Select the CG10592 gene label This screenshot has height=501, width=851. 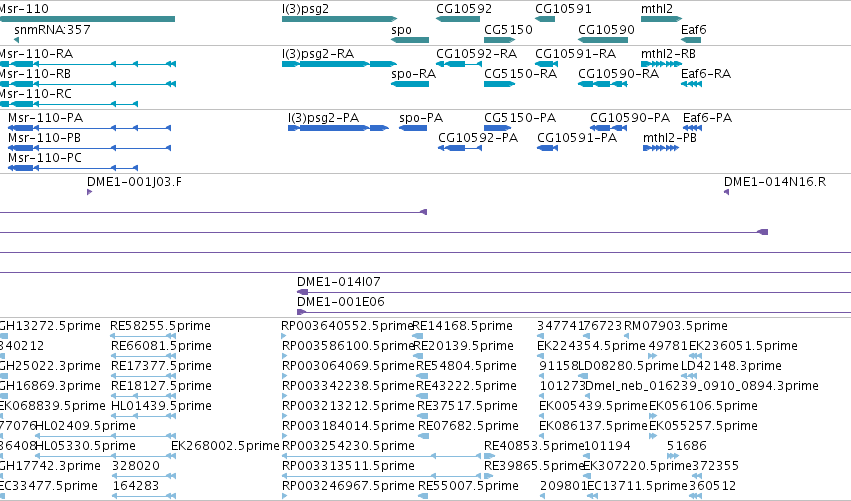point(464,9)
